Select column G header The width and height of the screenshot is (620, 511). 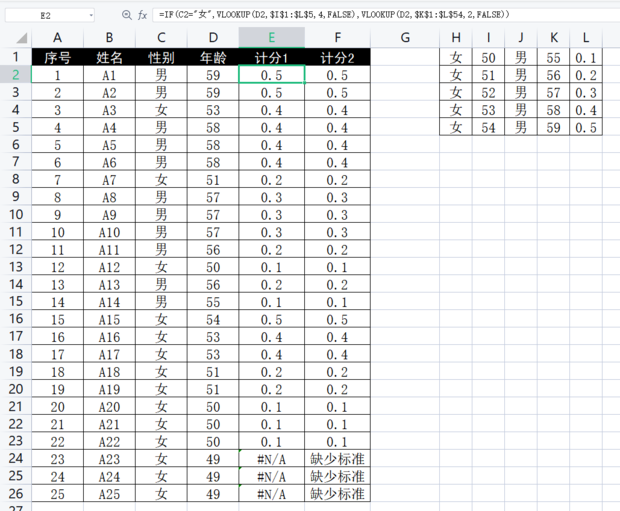coord(405,38)
